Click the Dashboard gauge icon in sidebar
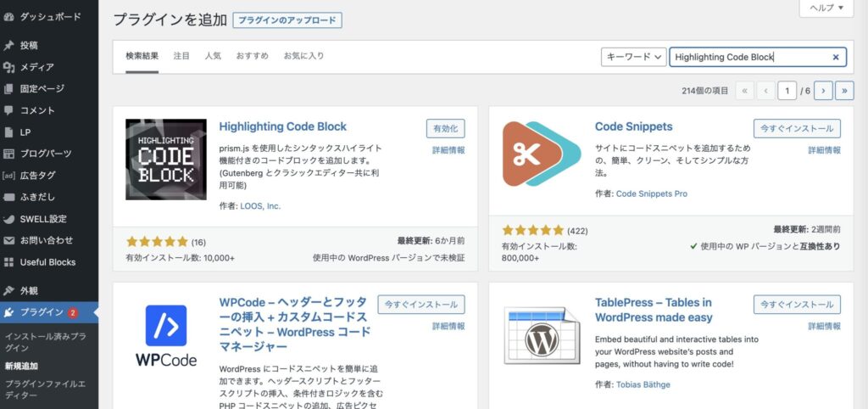The image size is (868, 409). pos(9,16)
